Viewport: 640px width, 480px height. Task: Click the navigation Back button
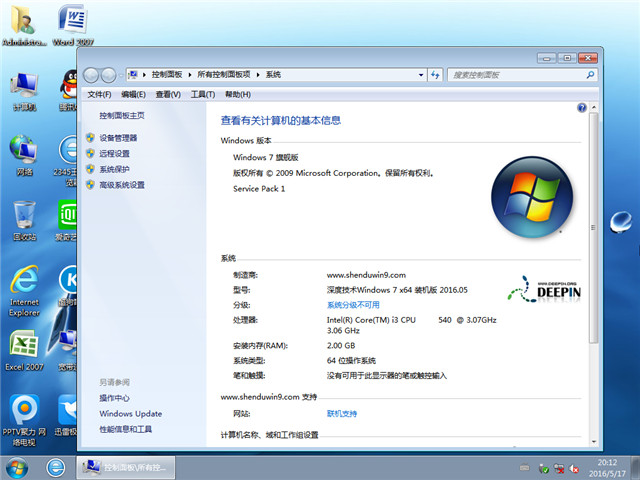click(x=91, y=75)
